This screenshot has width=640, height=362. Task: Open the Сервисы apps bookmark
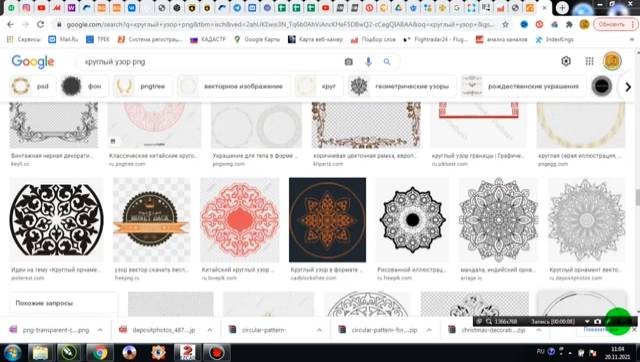click(x=24, y=40)
